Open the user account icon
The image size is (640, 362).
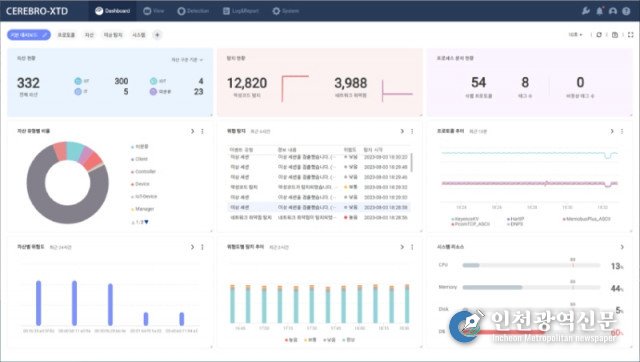tap(613, 11)
